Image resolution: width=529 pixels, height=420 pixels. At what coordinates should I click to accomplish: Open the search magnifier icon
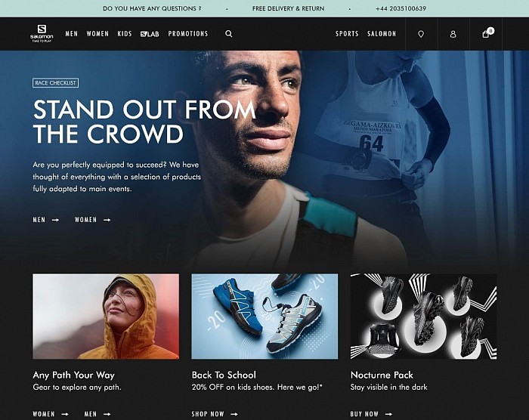[x=229, y=34]
